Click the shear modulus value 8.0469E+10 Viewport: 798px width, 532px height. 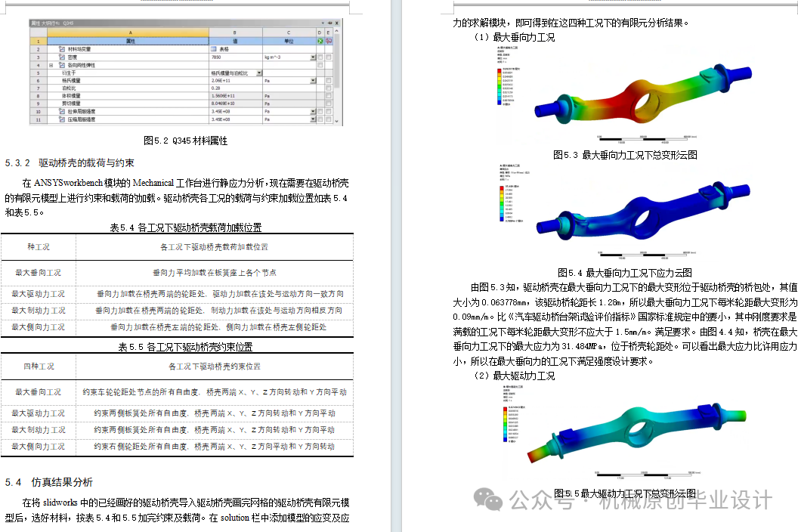tap(223, 104)
